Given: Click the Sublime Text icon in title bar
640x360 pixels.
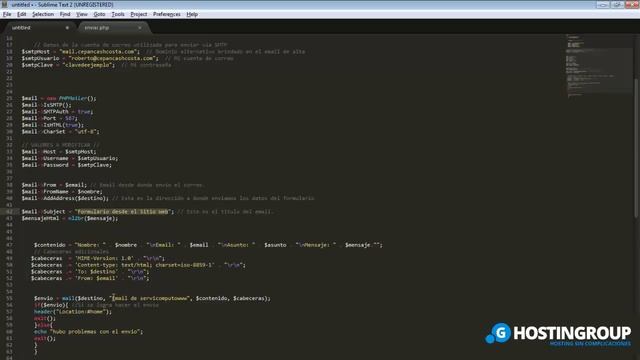Looking at the screenshot, I should [x=4, y=4].
